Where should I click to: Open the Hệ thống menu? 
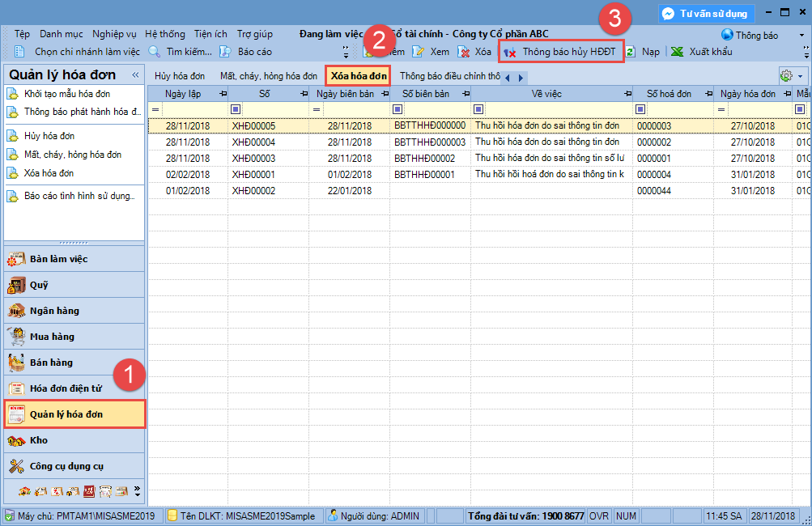coord(164,34)
